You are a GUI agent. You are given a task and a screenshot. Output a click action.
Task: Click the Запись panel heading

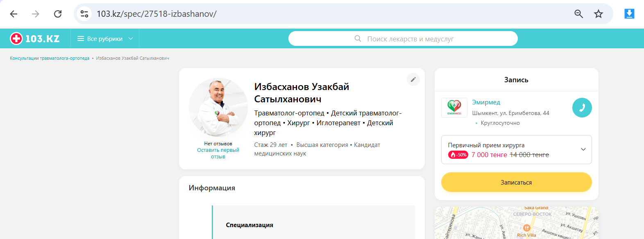click(x=516, y=80)
